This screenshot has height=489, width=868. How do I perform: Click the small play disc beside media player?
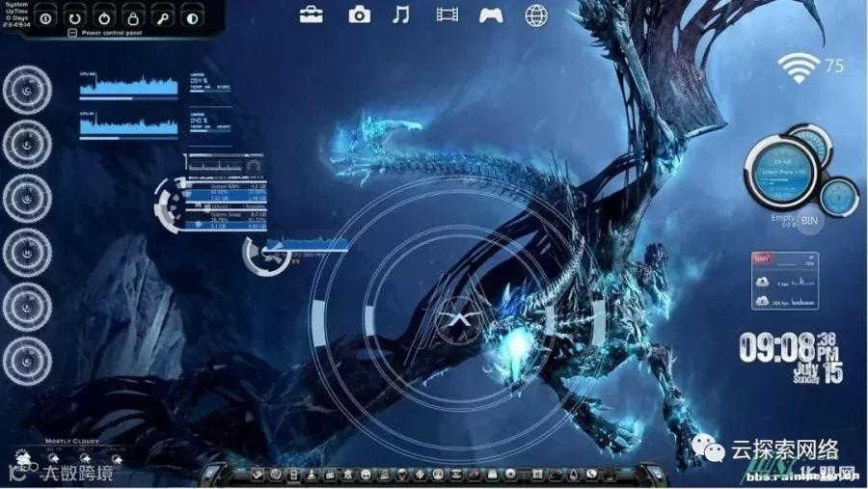[839, 197]
